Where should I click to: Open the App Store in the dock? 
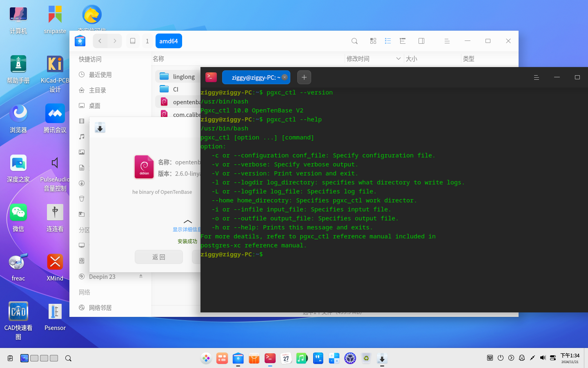[x=254, y=359]
